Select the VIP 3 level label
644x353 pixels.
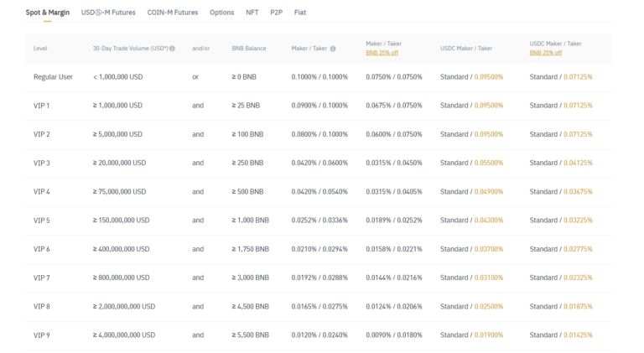[41, 163]
